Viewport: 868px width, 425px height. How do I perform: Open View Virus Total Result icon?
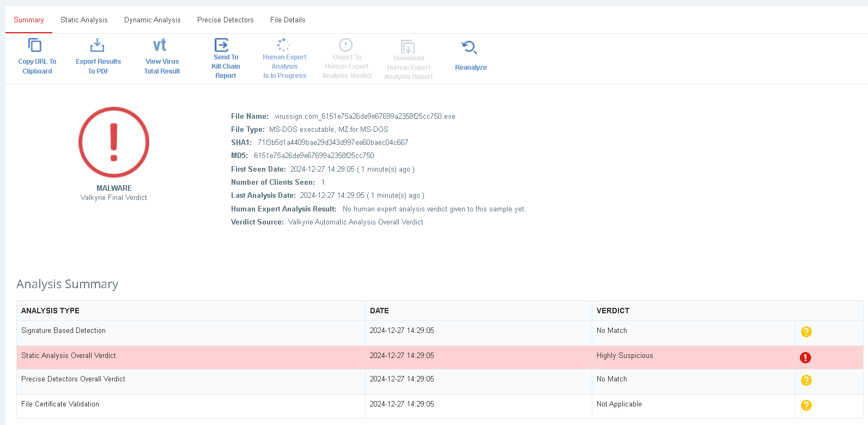160,45
